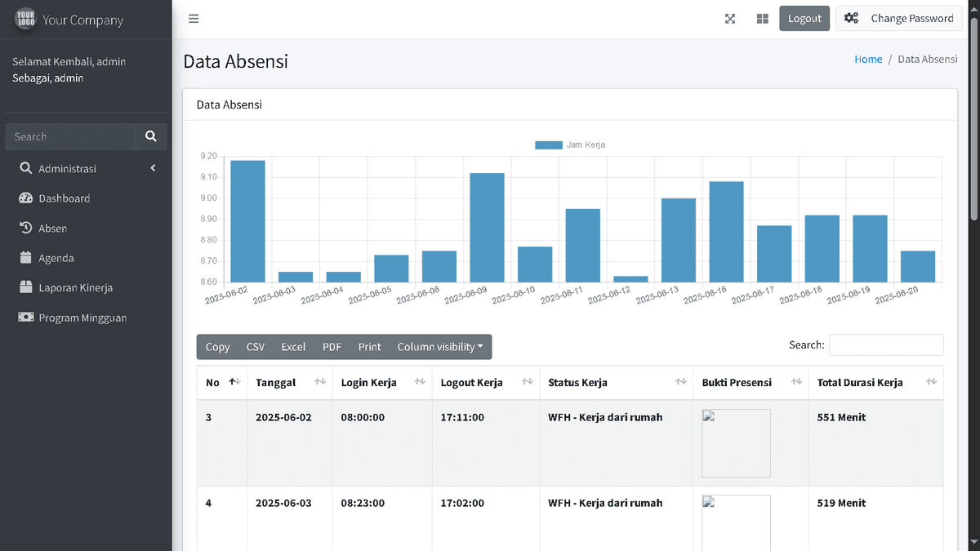Click the Logout button
Viewport: 980px width, 551px height.
tap(804, 19)
